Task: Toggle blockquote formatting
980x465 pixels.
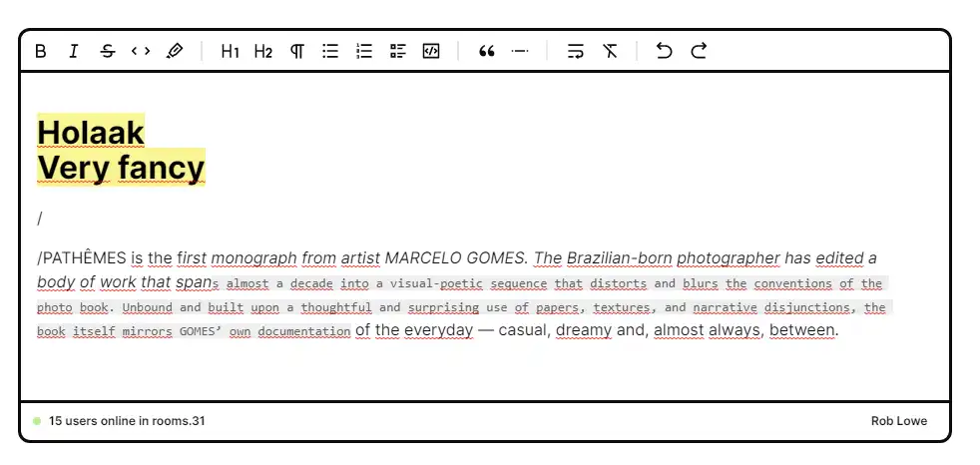Action: [486, 51]
